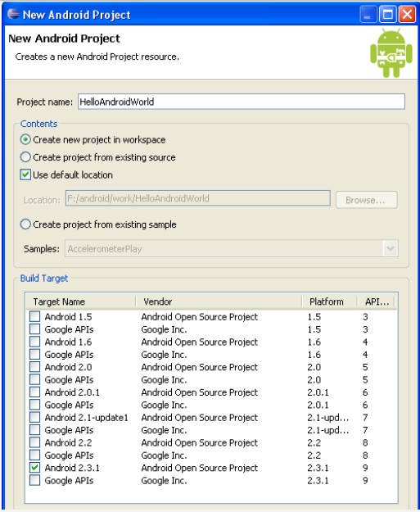420x512 pixels.
Task: Click the Eclipse icon in title bar
Action: pyautogui.click(x=13, y=14)
